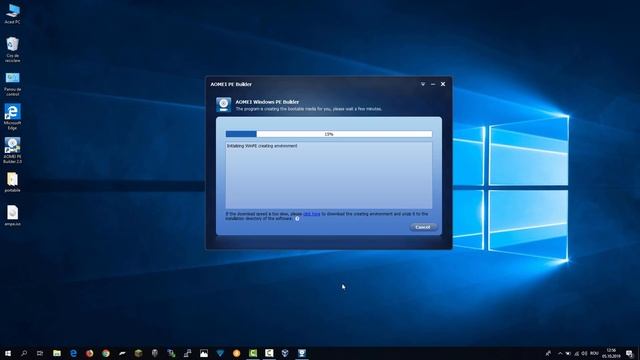Click the AOMEI Windows PE Builder disc logo

[224, 104]
